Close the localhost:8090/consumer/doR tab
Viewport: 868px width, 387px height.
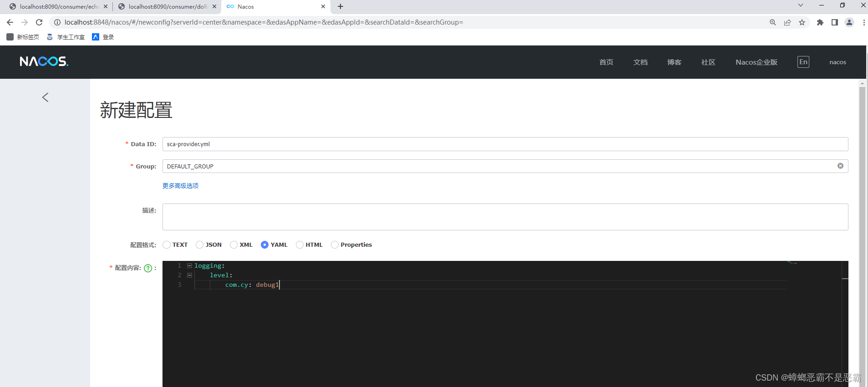pos(214,6)
